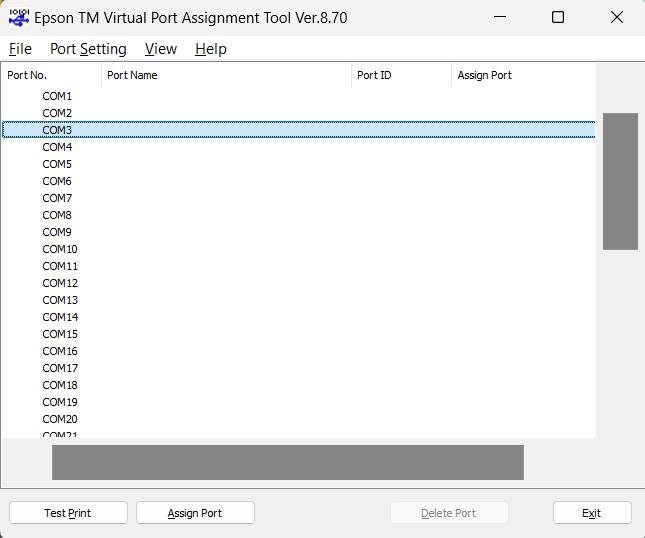This screenshot has width=645, height=538.
Task: Maximize the Virtual Port Assignment window
Action: 558,17
